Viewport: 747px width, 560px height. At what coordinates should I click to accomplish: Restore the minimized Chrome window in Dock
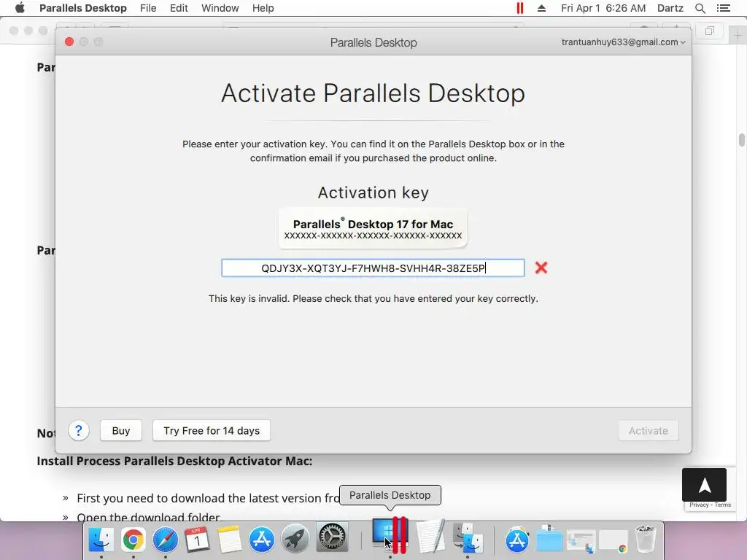click(x=613, y=541)
